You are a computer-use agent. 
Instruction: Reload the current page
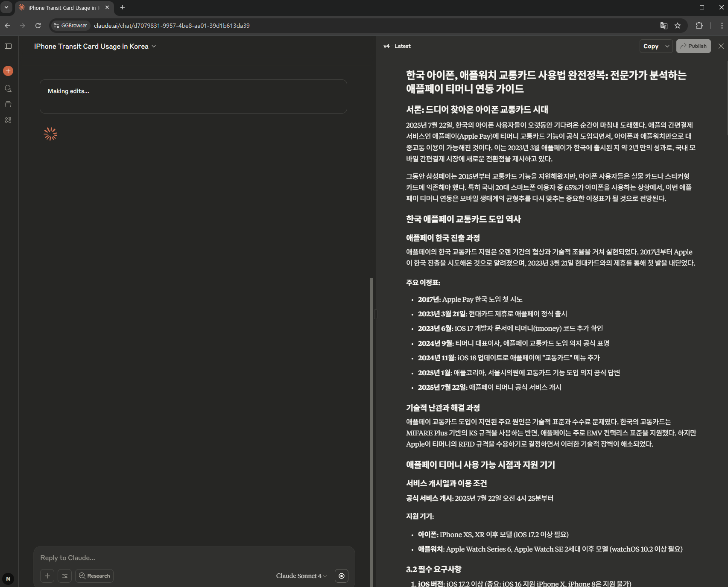pyautogui.click(x=38, y=26)
